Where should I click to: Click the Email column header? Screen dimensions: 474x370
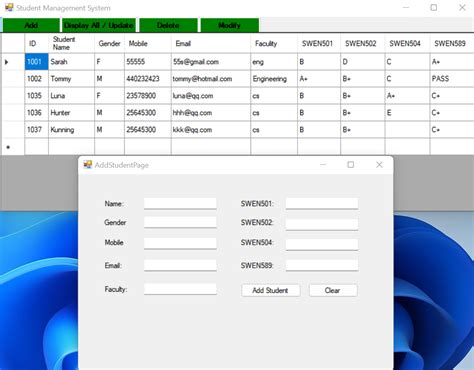(211, 43)
